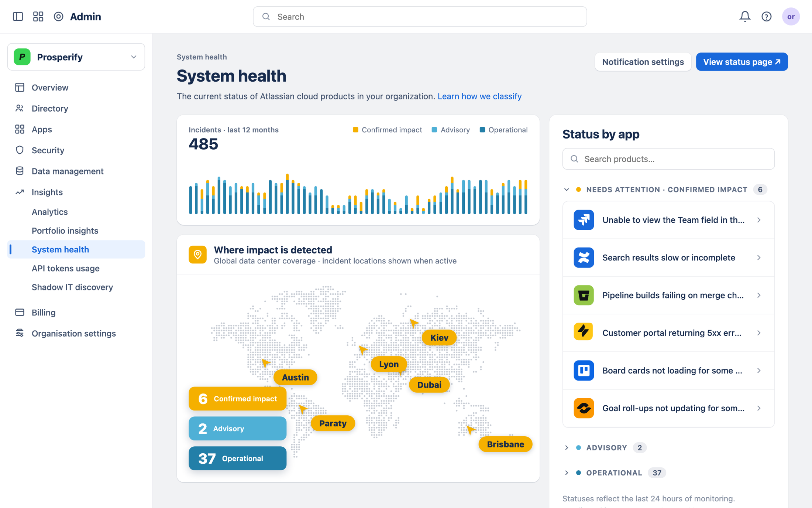Screen dimensions: 812x508
Task: Click the magnifier icon in Search products
Action: click(x=574, y=159)
